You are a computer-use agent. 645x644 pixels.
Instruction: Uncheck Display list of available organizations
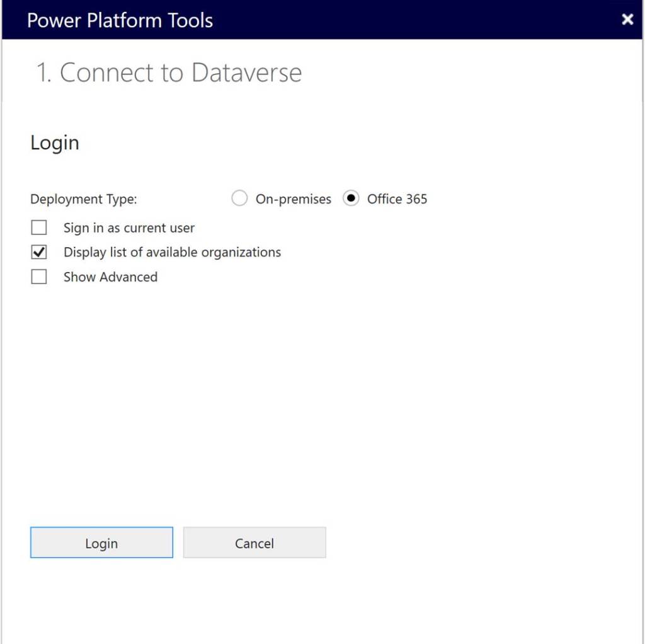click(39, 253)
